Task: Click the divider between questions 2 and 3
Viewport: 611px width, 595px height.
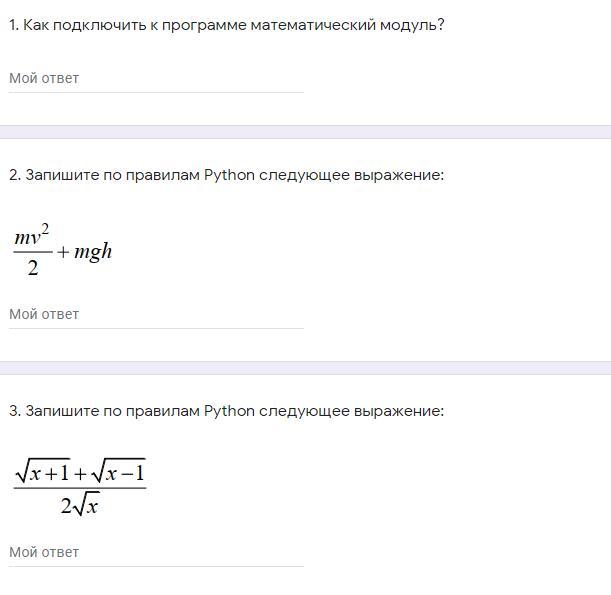Action: 305,368
